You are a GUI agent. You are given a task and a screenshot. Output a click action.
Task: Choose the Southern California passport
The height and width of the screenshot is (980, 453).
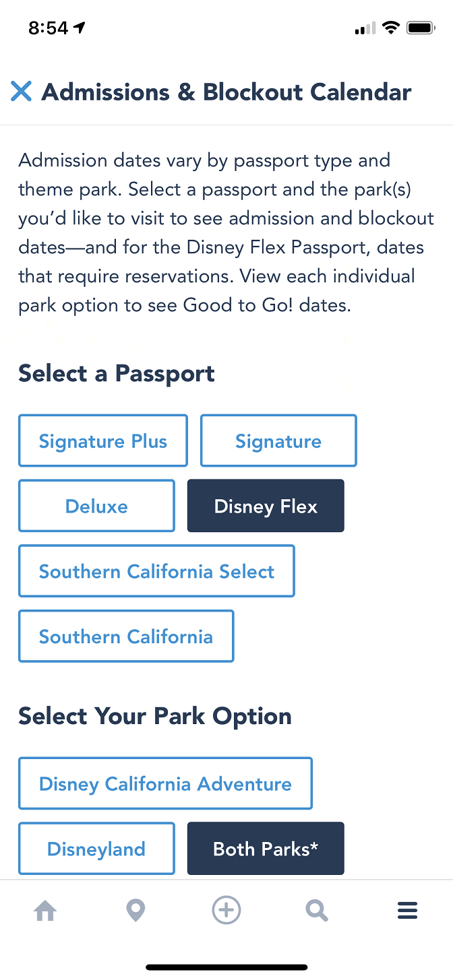pos(126,636)
